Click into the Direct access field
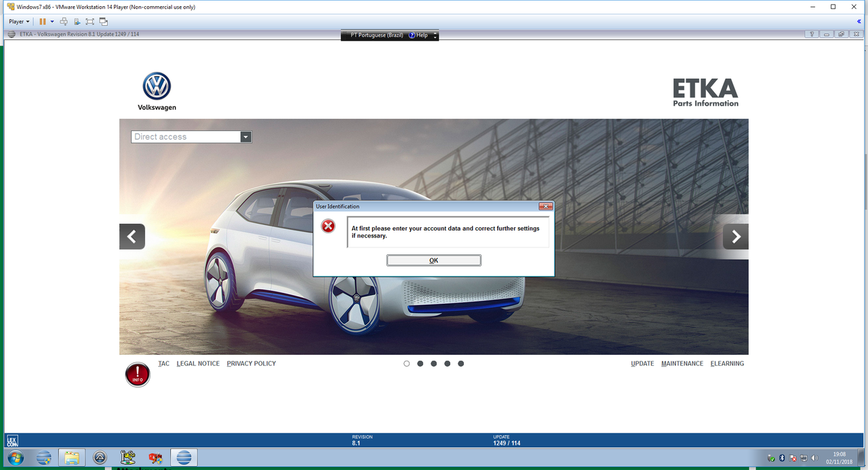 (x=186, y=137)
